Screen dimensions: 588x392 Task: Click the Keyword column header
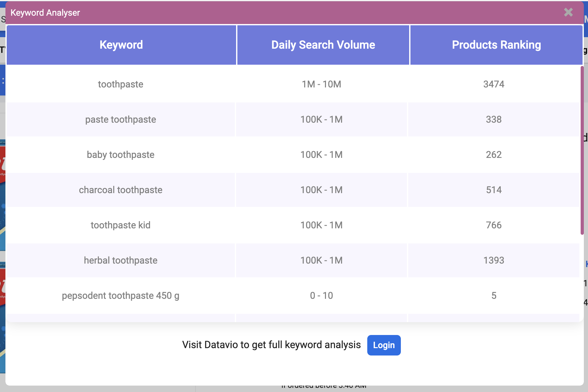[121, 45]
